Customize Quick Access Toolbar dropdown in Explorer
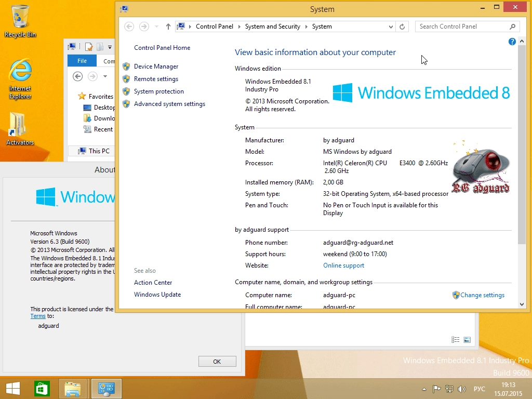The image size is (532, 399). [110, 47]
